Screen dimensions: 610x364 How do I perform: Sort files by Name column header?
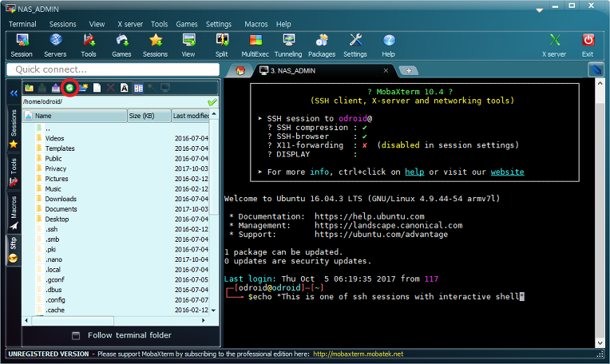(75, 116)
